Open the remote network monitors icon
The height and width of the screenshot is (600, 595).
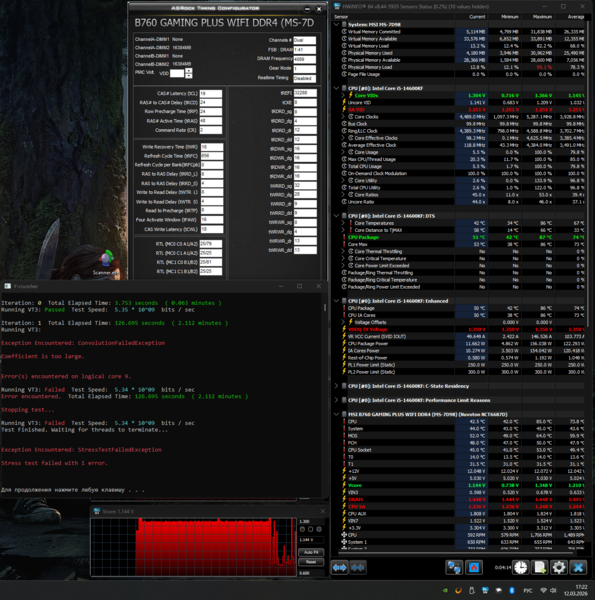tap(454, 567)
